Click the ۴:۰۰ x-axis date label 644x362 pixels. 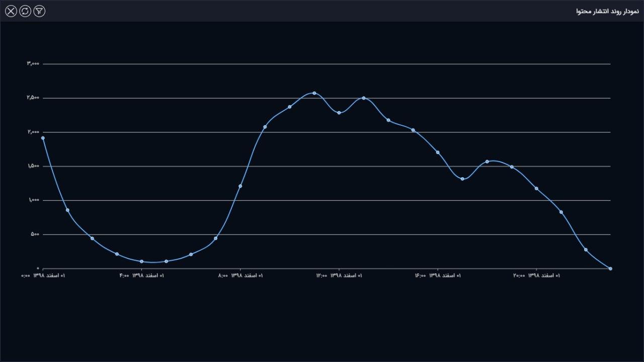[141, 275]
